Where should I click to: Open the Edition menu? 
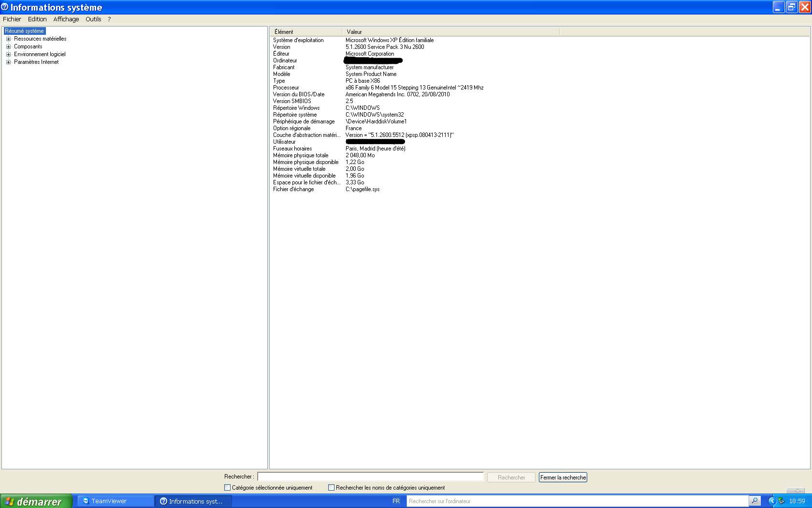[37, 19]
